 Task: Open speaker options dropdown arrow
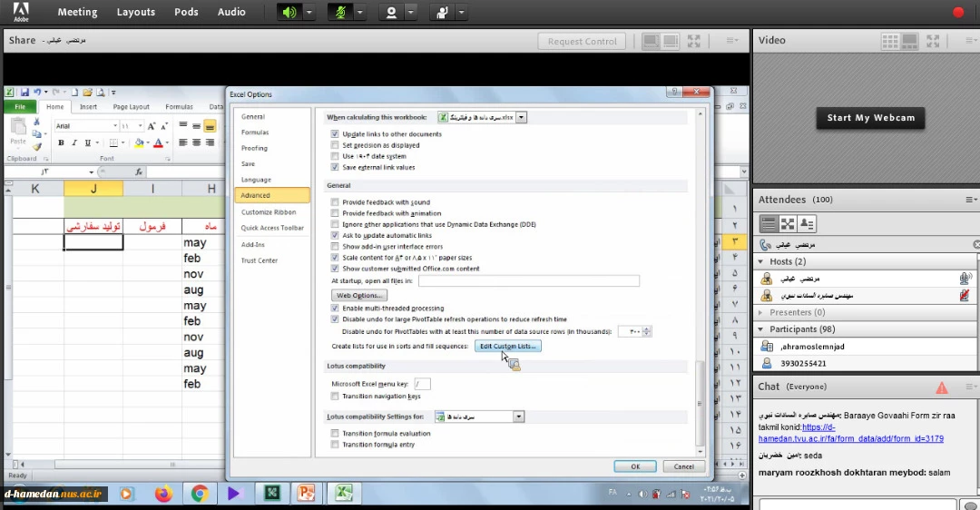click(x=309, y=12)
